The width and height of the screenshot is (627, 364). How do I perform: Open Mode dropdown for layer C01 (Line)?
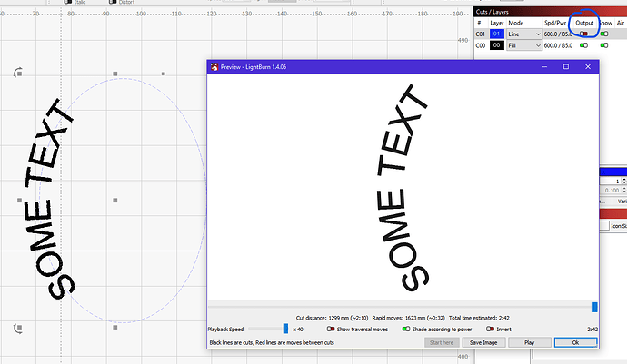tap(524, 34)
